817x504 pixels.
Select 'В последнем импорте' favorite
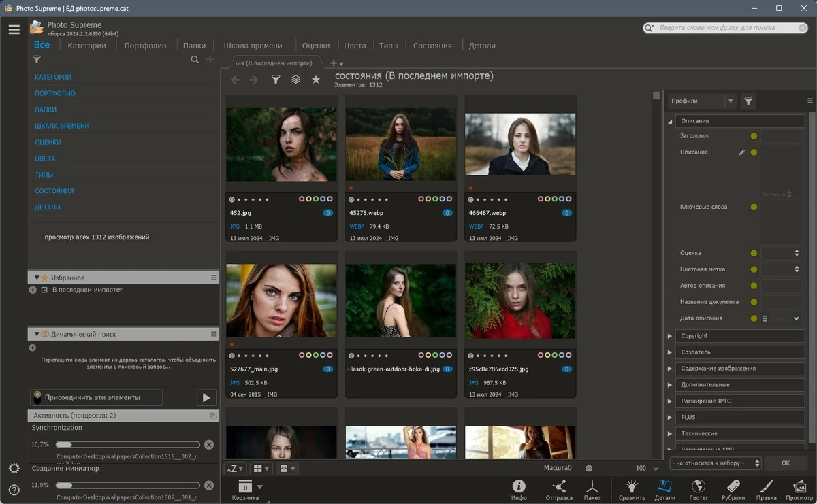(x=86, y=290)
